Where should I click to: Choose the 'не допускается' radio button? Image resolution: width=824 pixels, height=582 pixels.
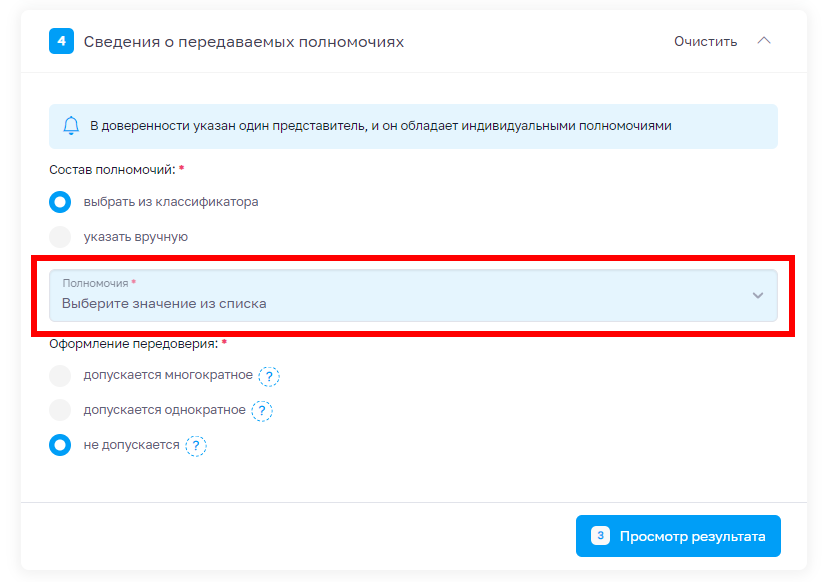click(61, 445)
